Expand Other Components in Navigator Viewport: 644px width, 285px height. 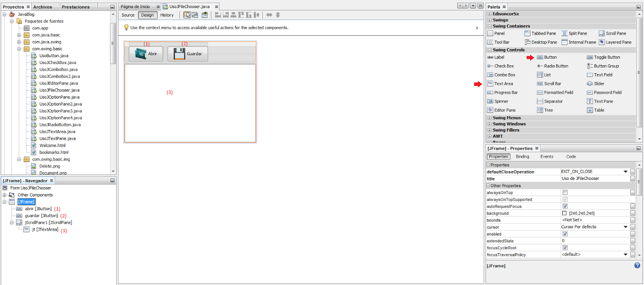[x=4, y=195]
